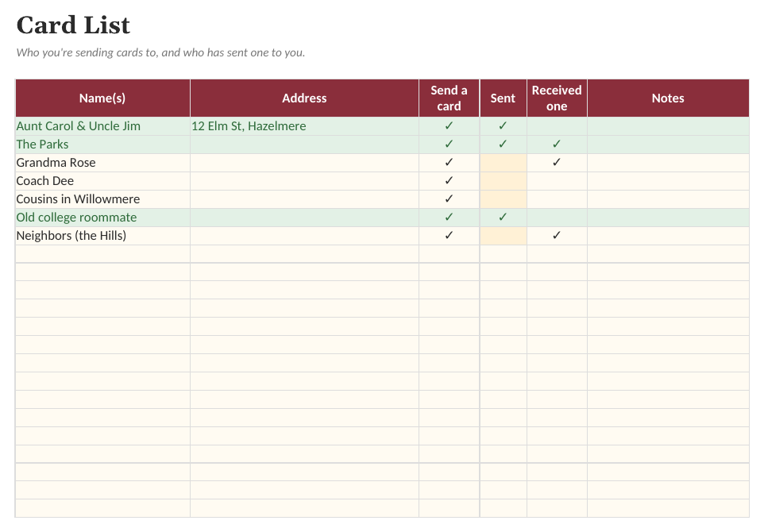The width and height of the screenshot is (764, 532).
Task: Select the "Received one" column header
Action: [557, 98]
